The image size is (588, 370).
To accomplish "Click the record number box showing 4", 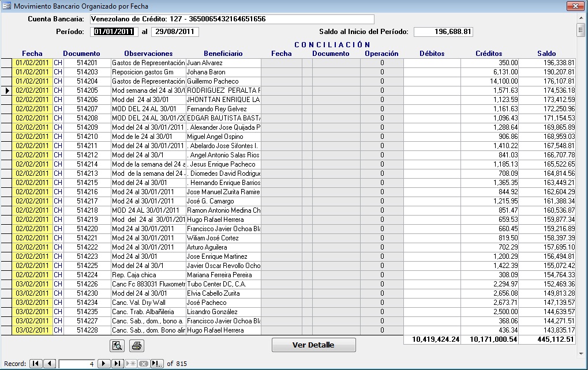I will pyautogui.click(x=77, y=364).
